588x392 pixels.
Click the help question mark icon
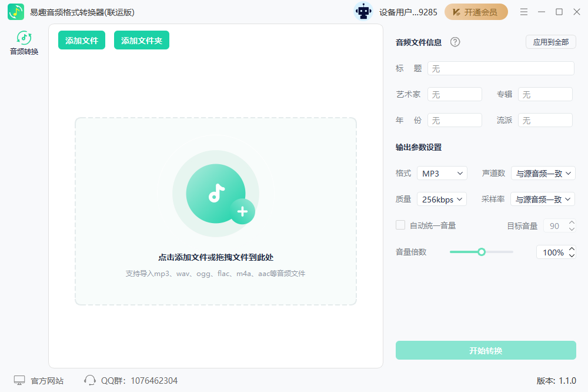coord(455,42)
